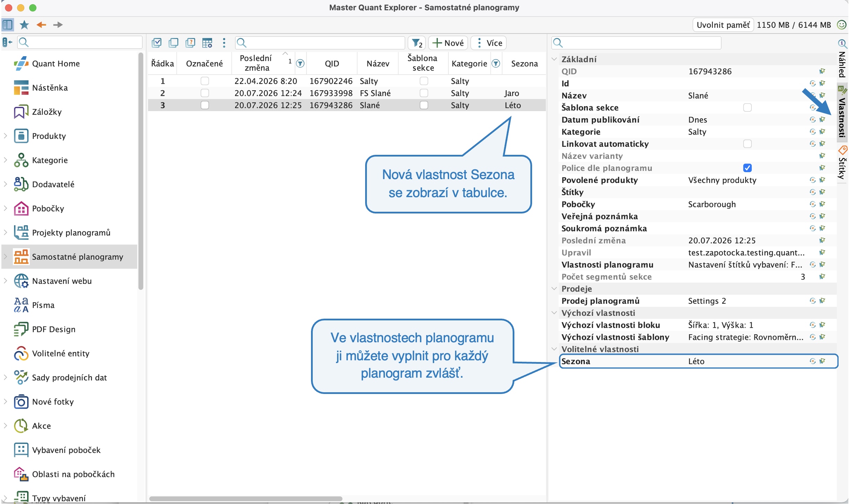Click the properties panel search field
Image resolution: width=849 pixels, height=504 pixels.
click(x=636, y=43)
